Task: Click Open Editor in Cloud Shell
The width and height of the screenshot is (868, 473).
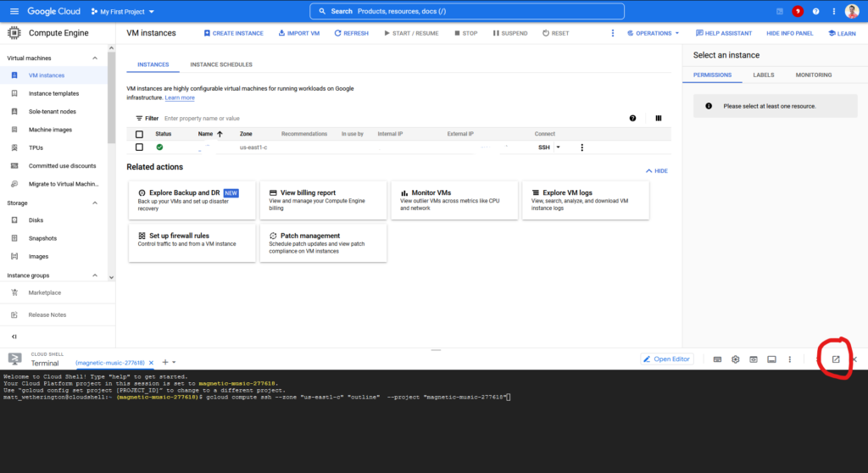Action: click(667, 359)
